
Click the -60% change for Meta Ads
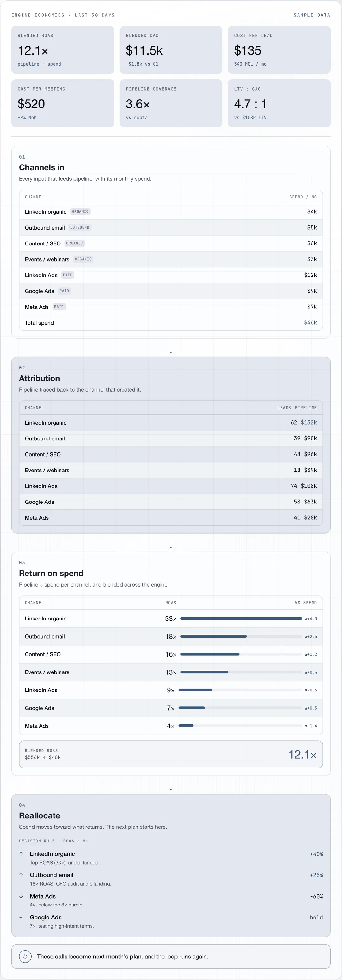tap(317, 896)
